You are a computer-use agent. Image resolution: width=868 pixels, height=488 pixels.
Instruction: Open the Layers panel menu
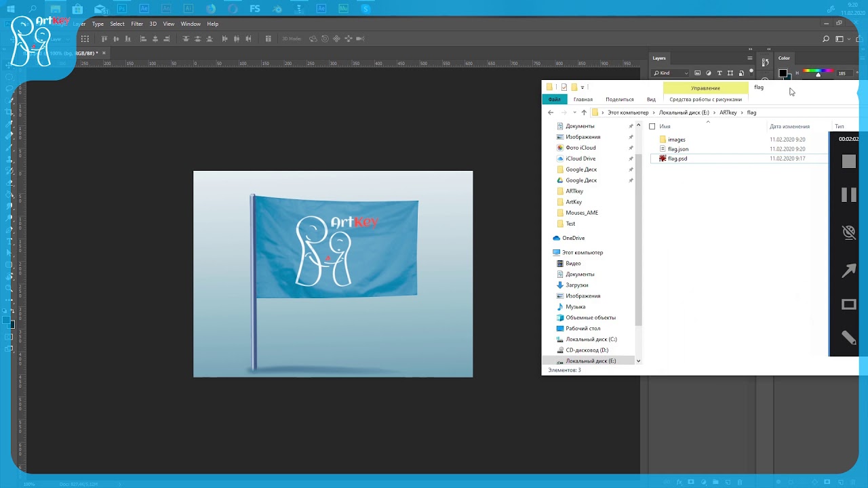[x=750, y=58]
